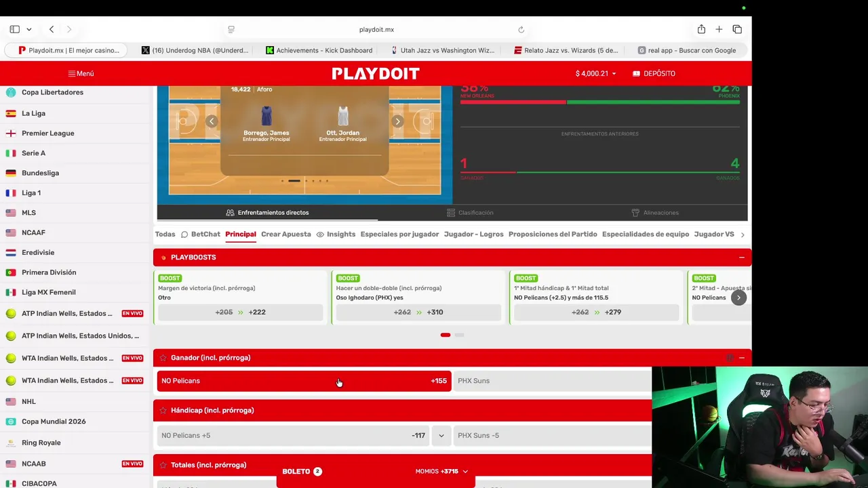Select Copa Libertadores in sidebar

pos(52,92)
